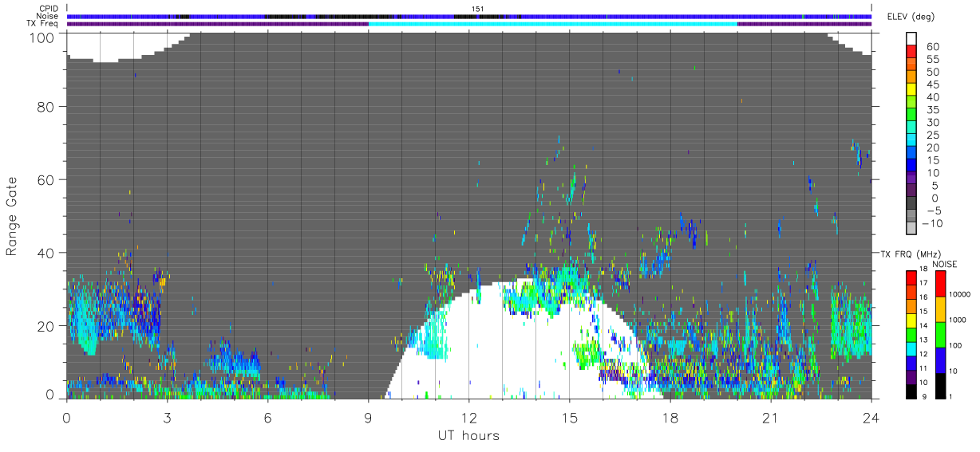Click the 40 tick on Range Gate axis
Screen dimensions: 980x452
pyautogui.click(x=47, y=253)
